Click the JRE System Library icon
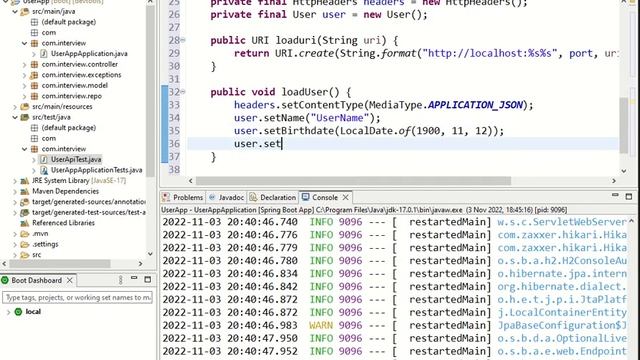The image size is (640, 360). coord(25,181)
